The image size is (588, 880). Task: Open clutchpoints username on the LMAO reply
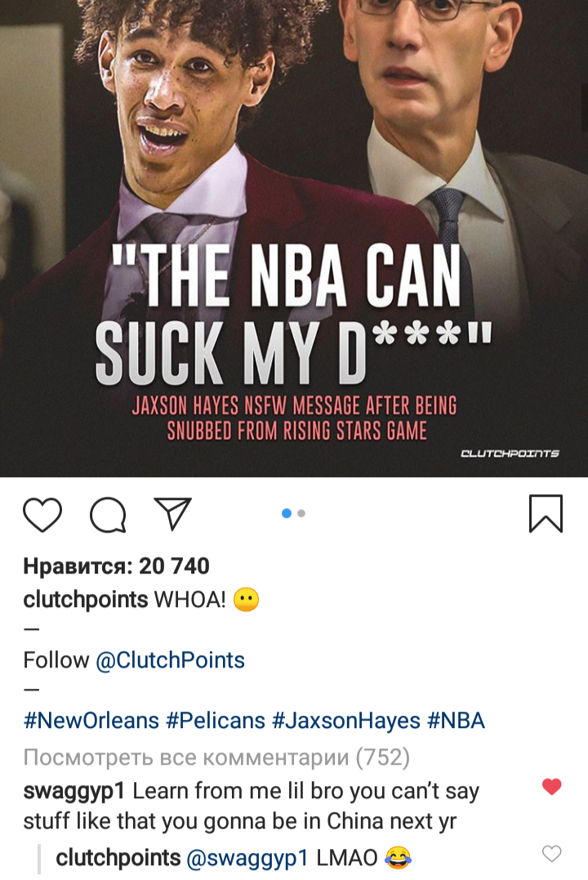click(x=118, y=858)
